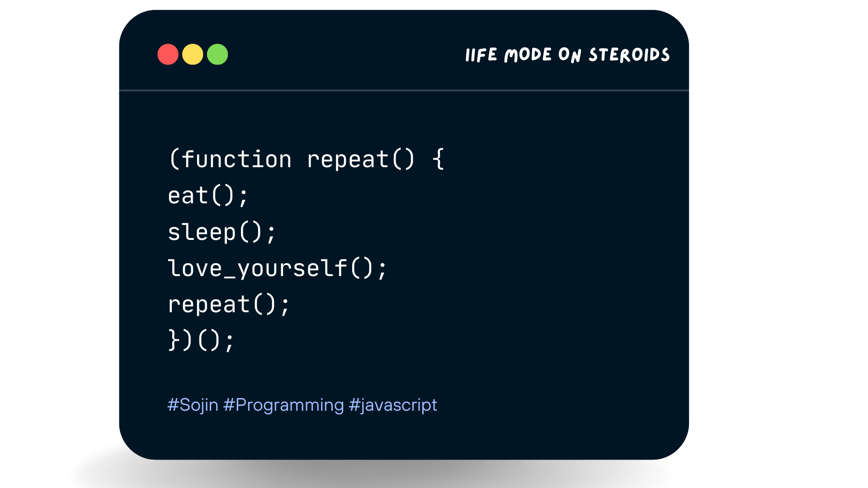Click the closing })(); line
868x488 pixels.
click(x=201, y=340)
